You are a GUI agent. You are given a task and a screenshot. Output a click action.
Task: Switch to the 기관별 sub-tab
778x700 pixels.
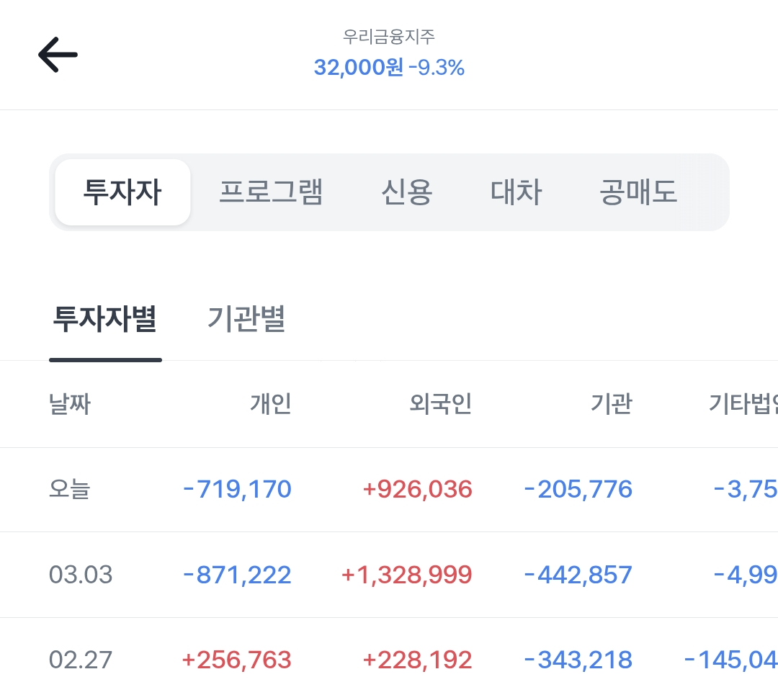(246, 318)
